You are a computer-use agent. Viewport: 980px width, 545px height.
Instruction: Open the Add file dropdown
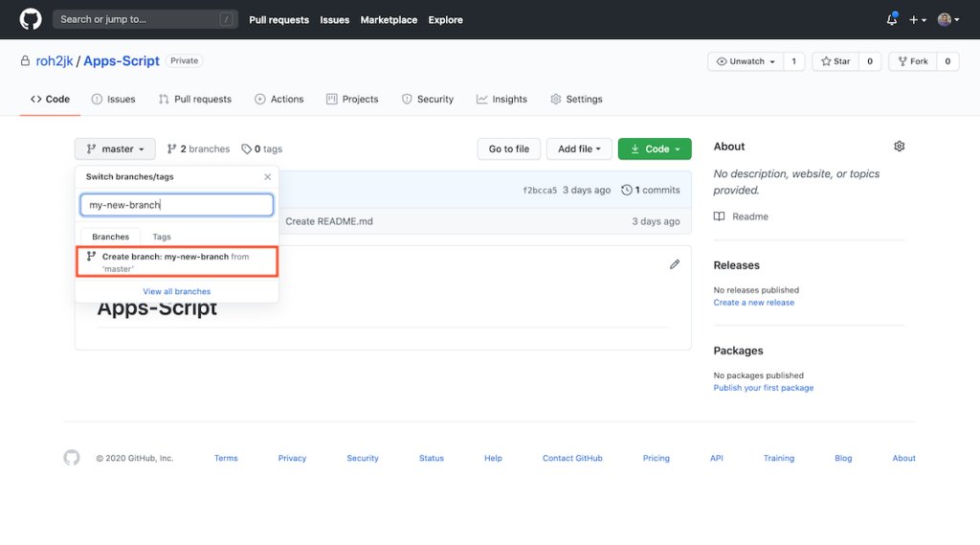[579, 148]
